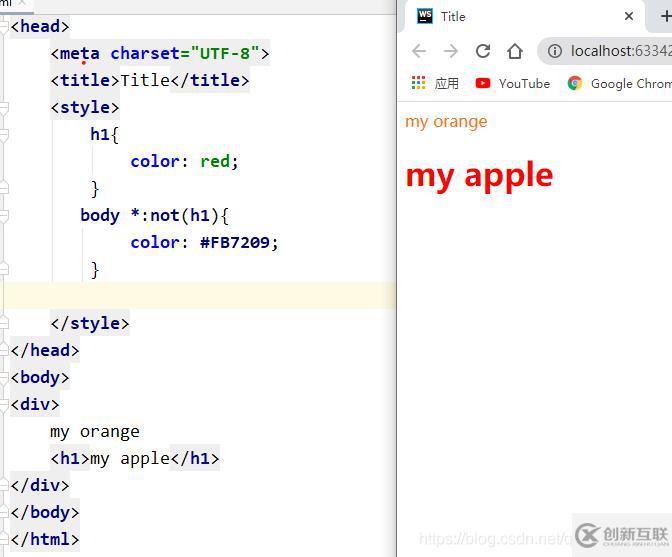672x557 pixels.
Task: Click the 'my apple' heading in page
Action: 479,176
